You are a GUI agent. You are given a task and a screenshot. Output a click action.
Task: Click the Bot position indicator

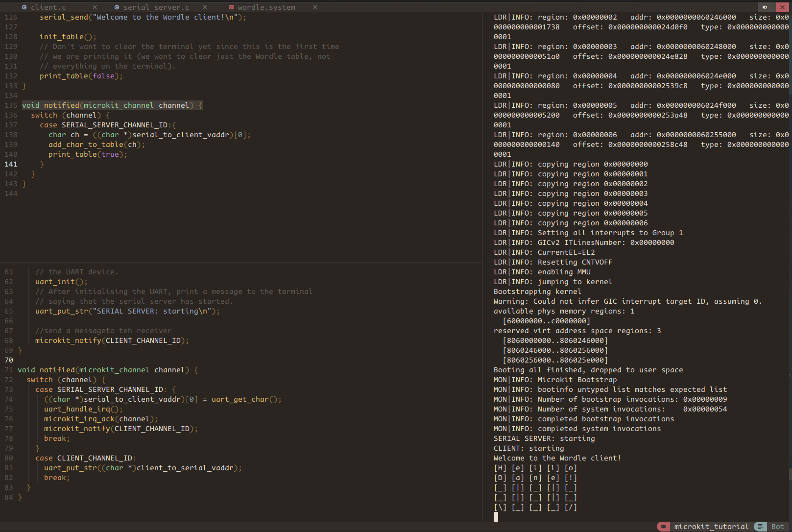coord(777,527)
